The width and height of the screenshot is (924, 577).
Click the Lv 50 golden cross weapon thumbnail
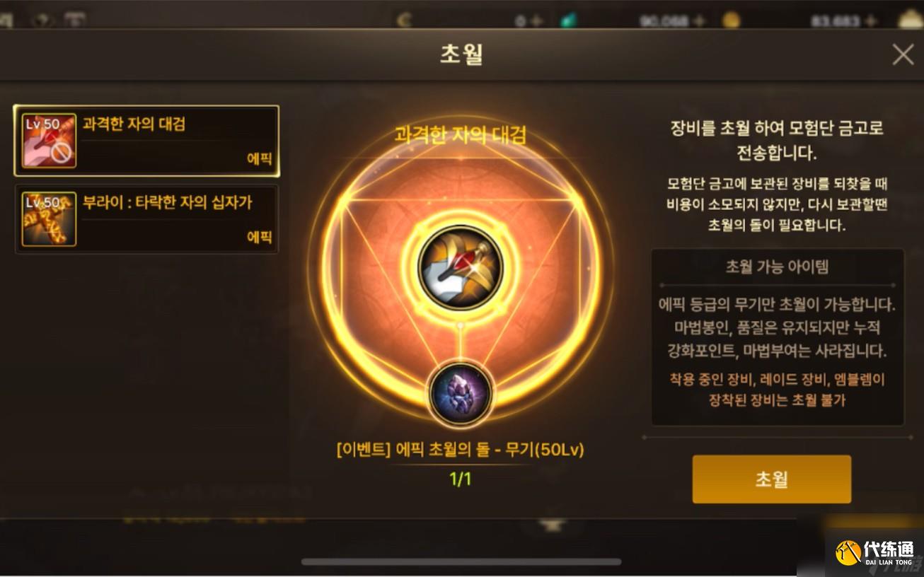click(x=49, y=219)
